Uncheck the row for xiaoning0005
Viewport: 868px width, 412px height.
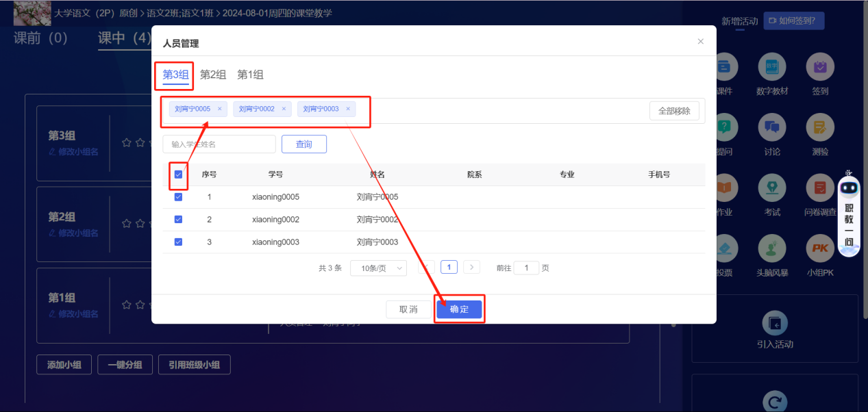tap(178, 197)
